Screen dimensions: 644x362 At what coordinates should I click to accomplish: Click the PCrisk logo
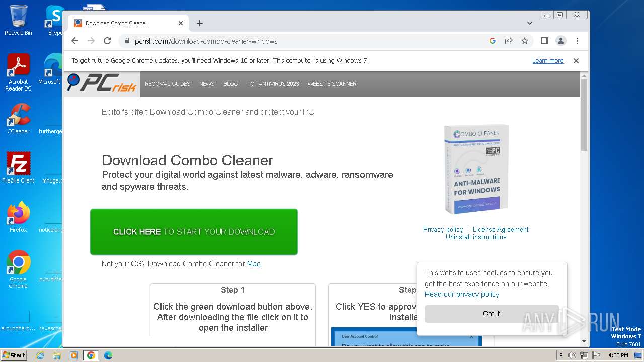(102, 83)
